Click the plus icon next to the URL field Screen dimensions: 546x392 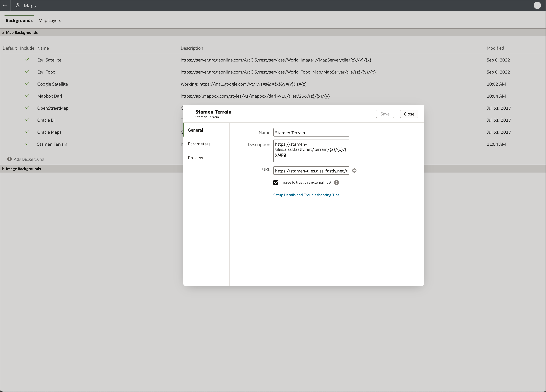tap(354, 171)
